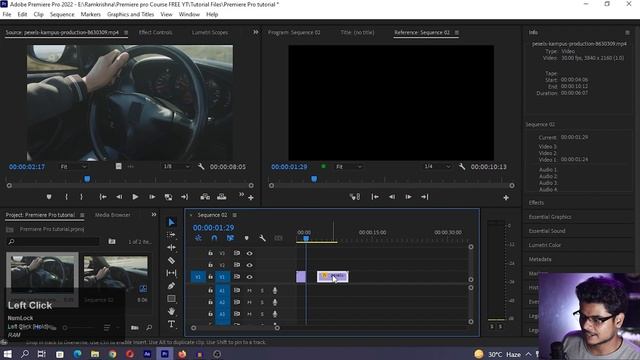This screenshot has height=360, width=640.
Task: Click Mark Out in Source monitor
Action: [x=82, y=197]
